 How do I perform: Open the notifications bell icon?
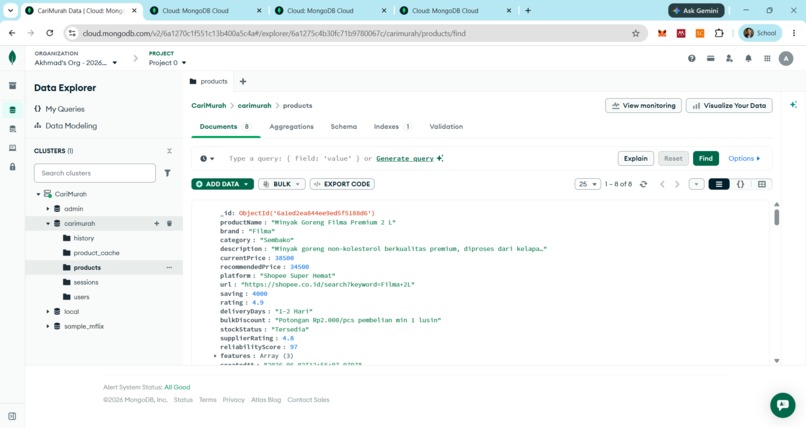[748, 59]
